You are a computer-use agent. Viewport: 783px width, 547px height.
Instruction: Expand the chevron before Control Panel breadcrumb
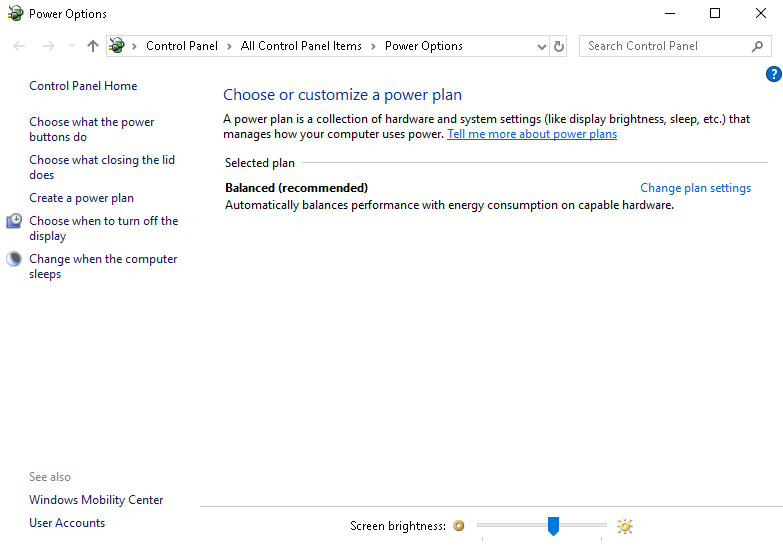point(134,46)
